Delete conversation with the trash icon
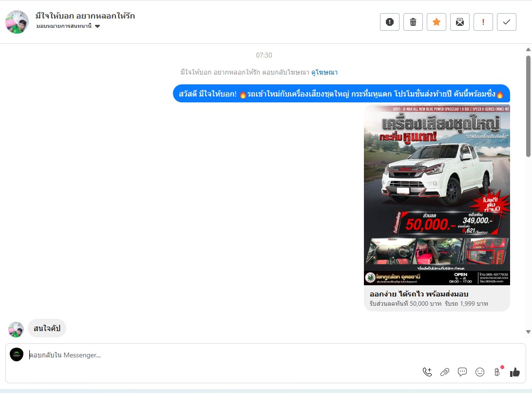The height and width of the screenshot is (393, 532). (x=413, y=22)
